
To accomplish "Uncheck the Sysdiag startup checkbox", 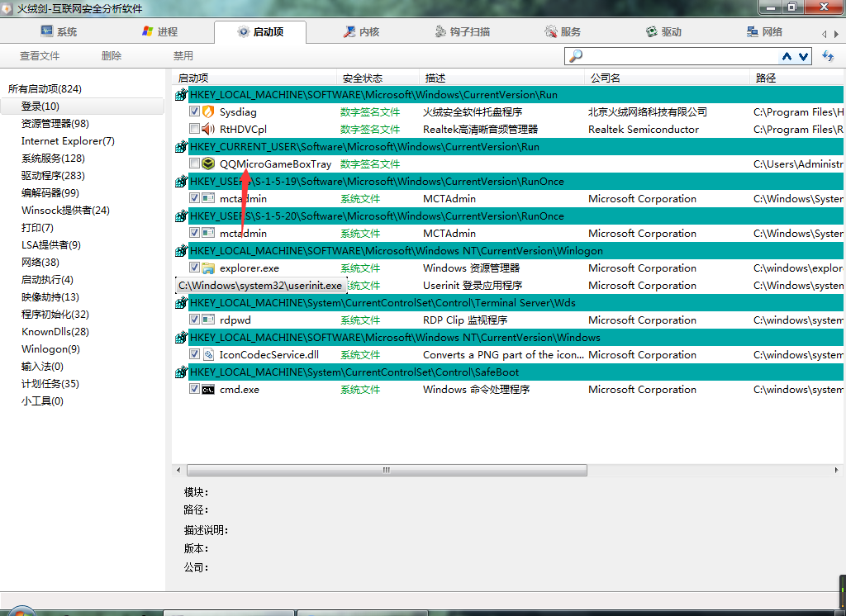I will point(194,111).
